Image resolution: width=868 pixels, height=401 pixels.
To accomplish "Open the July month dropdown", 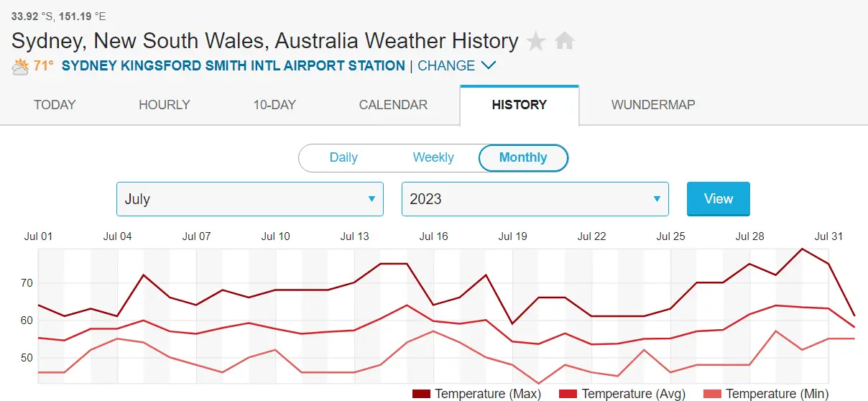I will point(249,199).
